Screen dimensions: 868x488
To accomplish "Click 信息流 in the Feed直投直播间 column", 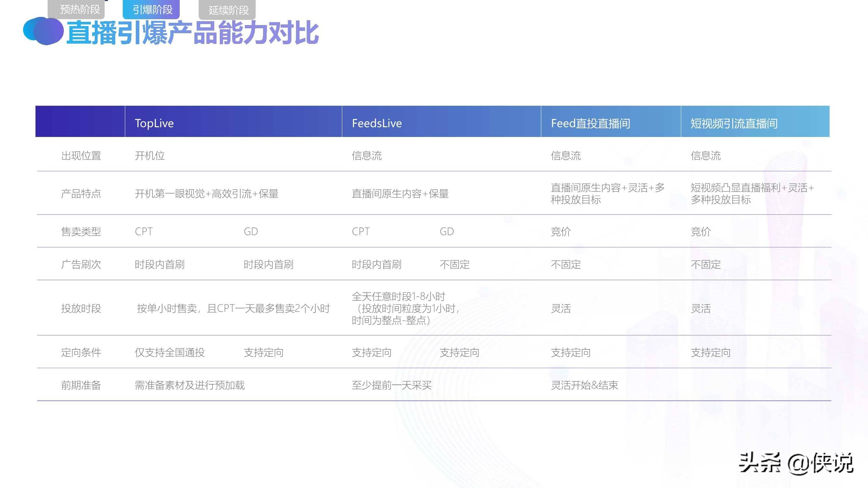I will coord(566,156).
